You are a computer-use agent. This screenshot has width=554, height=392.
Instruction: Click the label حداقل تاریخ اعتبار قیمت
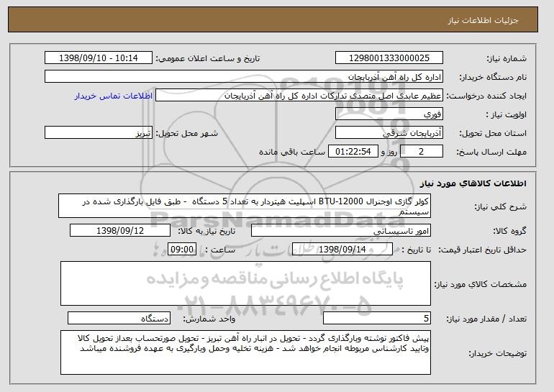pyautogui.click(x=483, y=250)
